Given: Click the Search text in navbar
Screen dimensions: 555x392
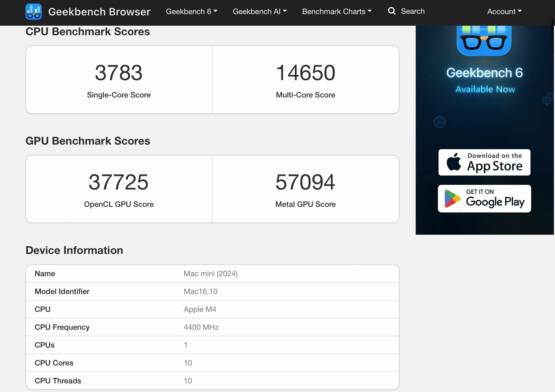Looking at the screenshot, I should [412, 11].
